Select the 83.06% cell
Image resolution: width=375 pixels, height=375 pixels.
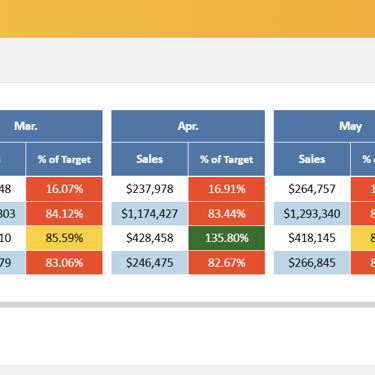point(64,263)
